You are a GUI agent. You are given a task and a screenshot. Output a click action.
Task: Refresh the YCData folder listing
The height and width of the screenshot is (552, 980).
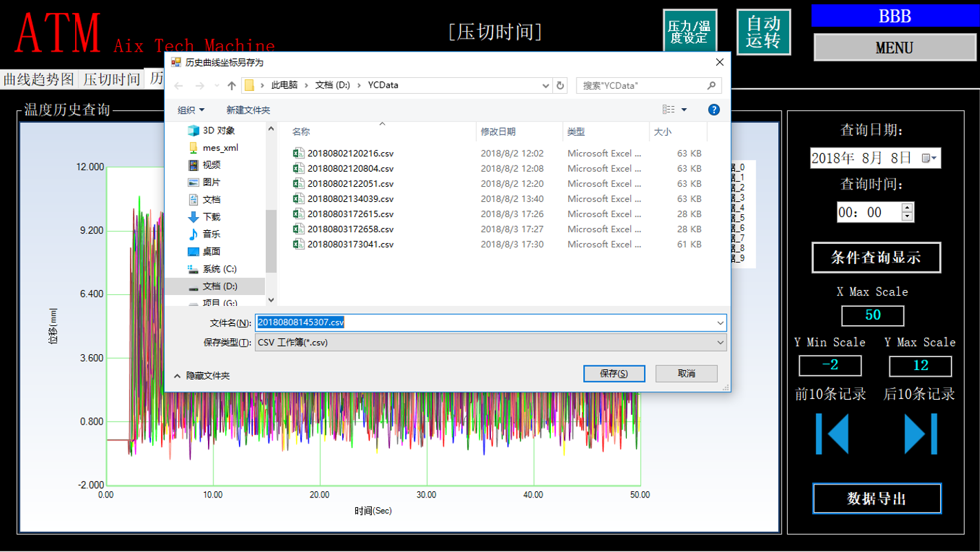[x=561, y=85]
